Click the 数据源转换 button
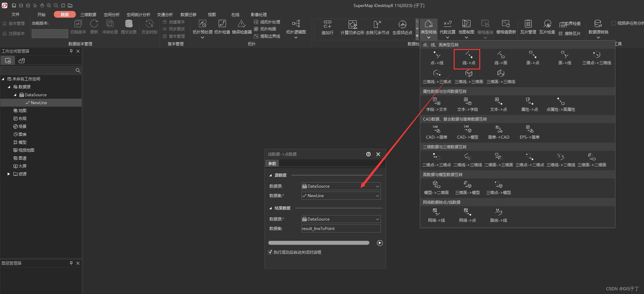Image resolution: width=644 pixels, height=294 pixels. [x=598, y=27]
